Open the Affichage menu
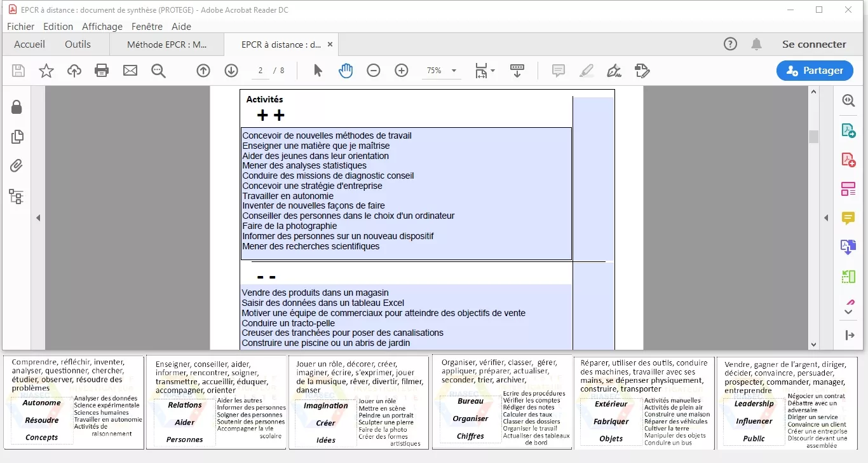The image size is (868, 463). click(x=102, y=26)
